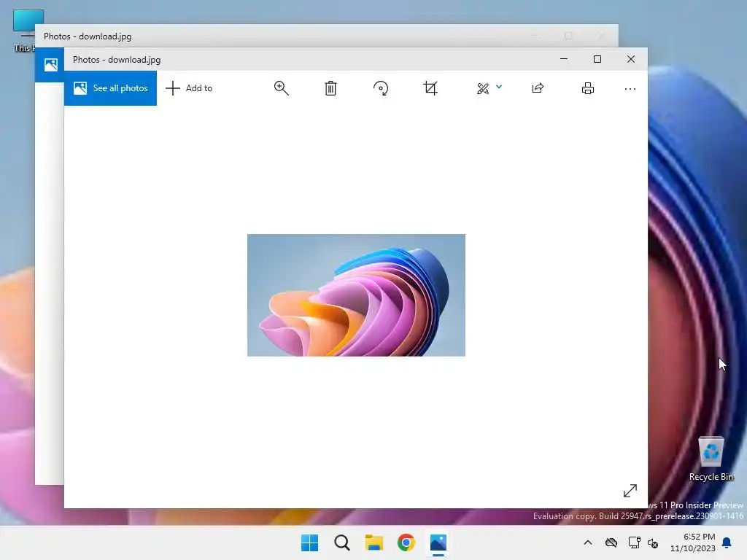
Task: Open Edit & Create tool
Action: (483, 88)
